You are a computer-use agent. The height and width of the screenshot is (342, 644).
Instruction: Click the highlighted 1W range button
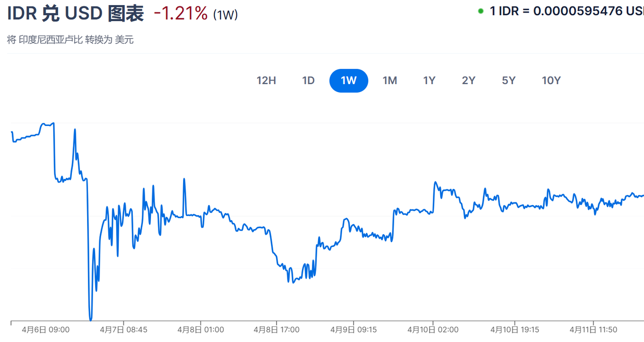tap(349, 81)
